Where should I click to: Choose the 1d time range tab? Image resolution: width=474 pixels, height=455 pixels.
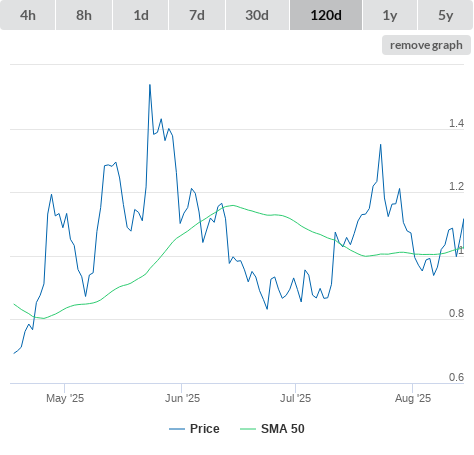[x=141, y=15]
